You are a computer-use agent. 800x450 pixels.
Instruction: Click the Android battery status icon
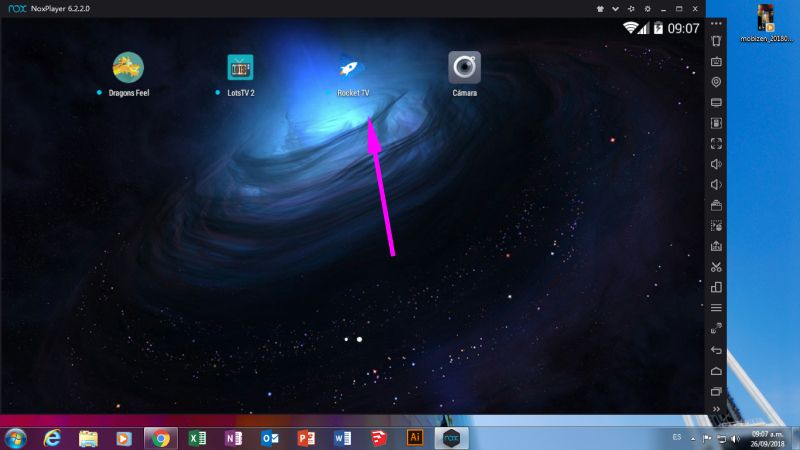pos(658,28)
